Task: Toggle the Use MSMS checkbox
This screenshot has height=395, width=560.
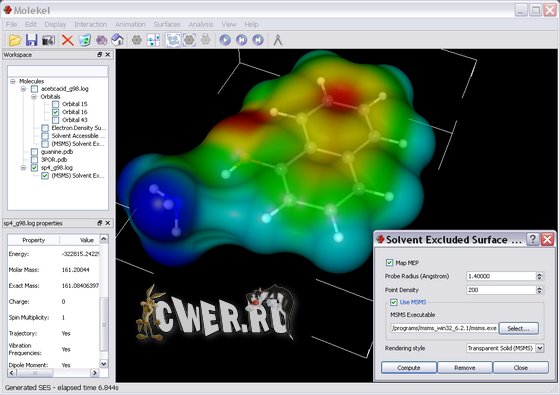Action: [394, 302]
